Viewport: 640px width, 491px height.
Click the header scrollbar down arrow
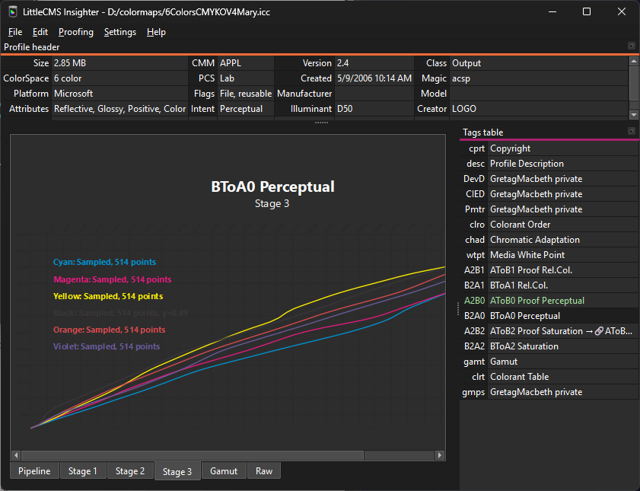coord(634,112)
